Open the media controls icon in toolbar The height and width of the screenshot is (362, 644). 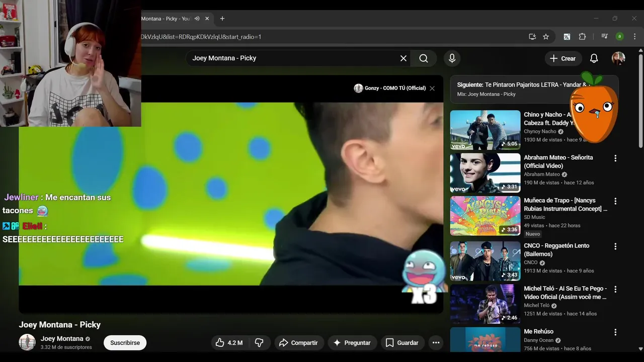coord(605,37)
